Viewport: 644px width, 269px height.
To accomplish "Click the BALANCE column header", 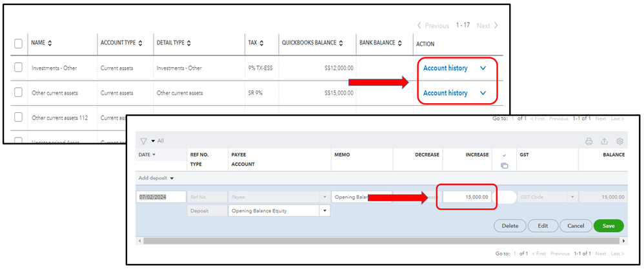I will (x=614, y=155).
